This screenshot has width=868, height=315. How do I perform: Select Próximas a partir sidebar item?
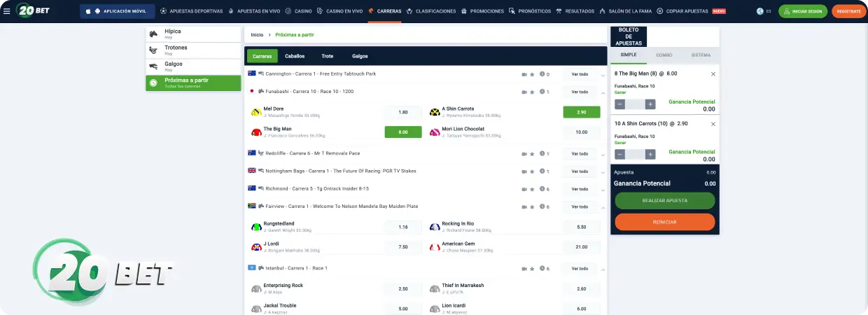coord(193,83)
